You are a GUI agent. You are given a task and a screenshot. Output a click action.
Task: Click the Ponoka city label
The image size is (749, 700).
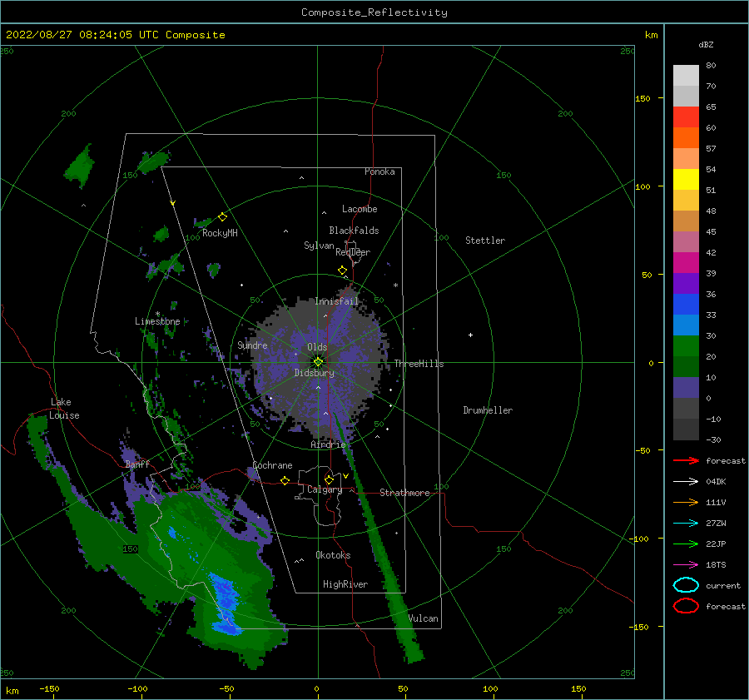coord(379,171)
